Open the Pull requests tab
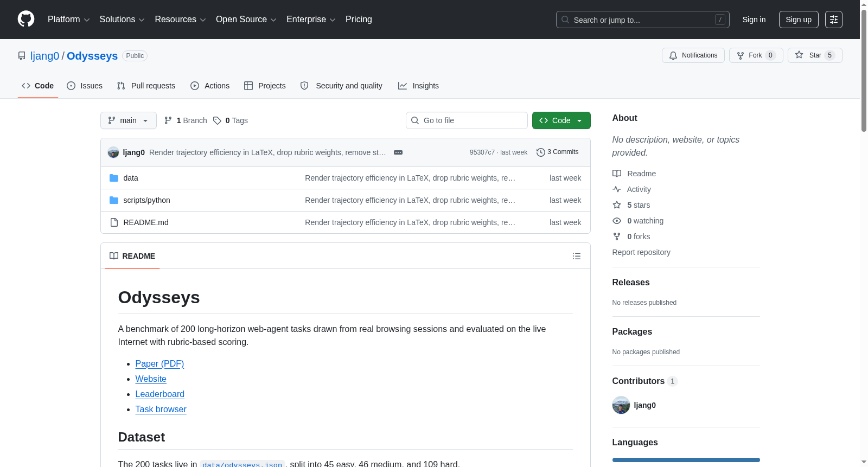The width and height of the screenshot is (868, 467). (x=146, y=86)
